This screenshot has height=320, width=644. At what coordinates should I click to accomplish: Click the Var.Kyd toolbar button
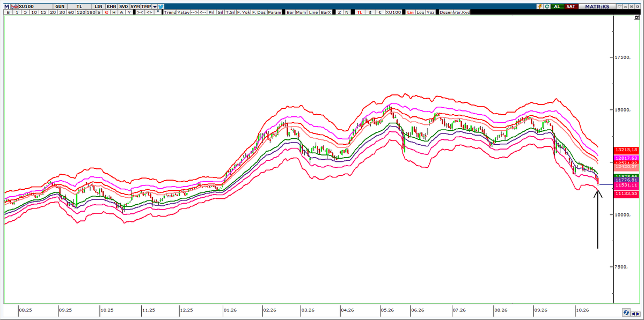(x=462, y=12)
